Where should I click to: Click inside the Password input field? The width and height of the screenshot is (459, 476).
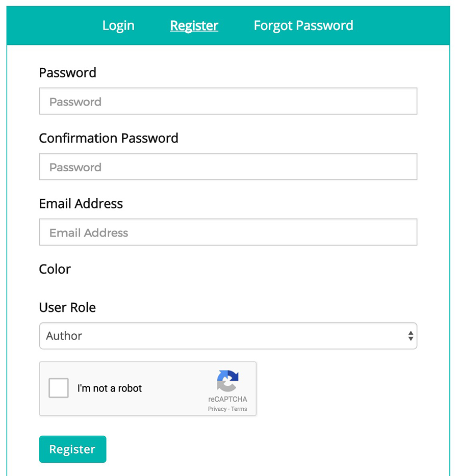coord(228,101)
